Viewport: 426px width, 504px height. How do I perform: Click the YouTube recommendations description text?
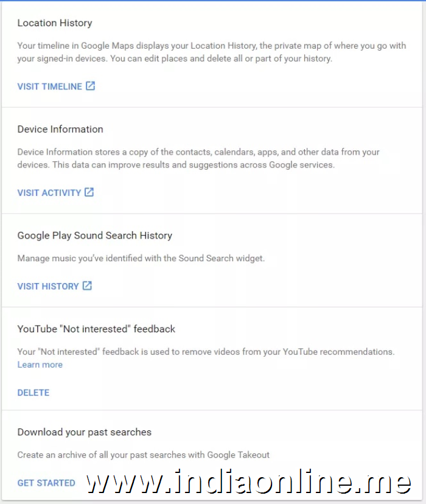click(206, 352)
